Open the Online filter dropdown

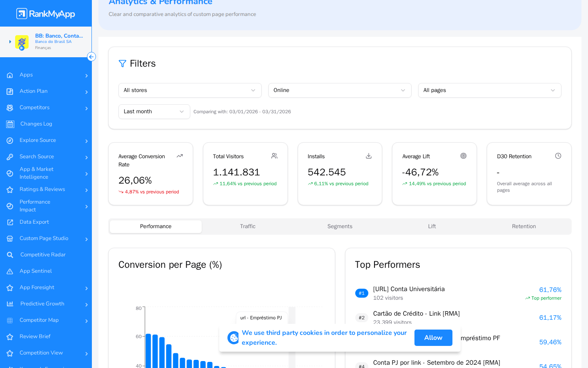click(340, 90)
